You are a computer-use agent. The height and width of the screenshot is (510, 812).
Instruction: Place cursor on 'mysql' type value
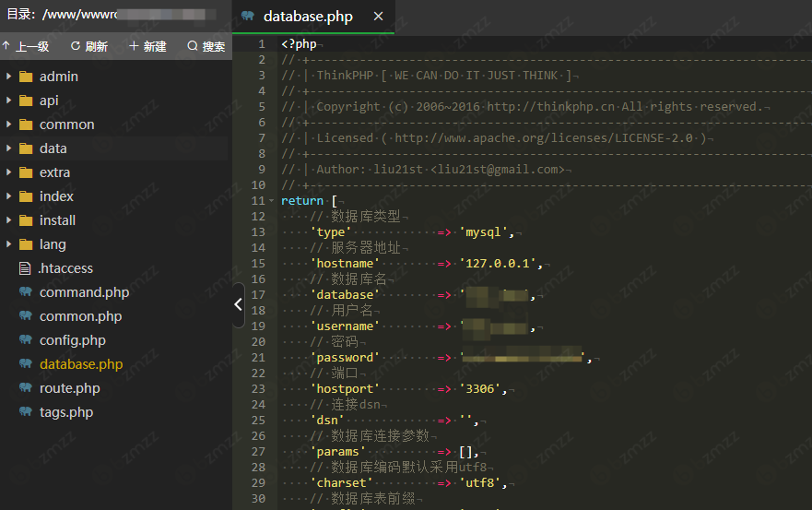[484, 232]
